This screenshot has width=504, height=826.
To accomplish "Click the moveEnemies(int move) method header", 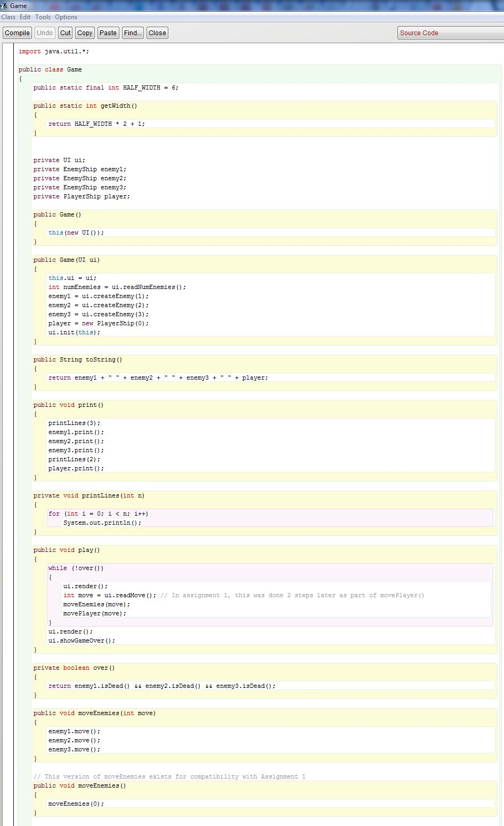I will pyautogui.click(x=96, y=713).
